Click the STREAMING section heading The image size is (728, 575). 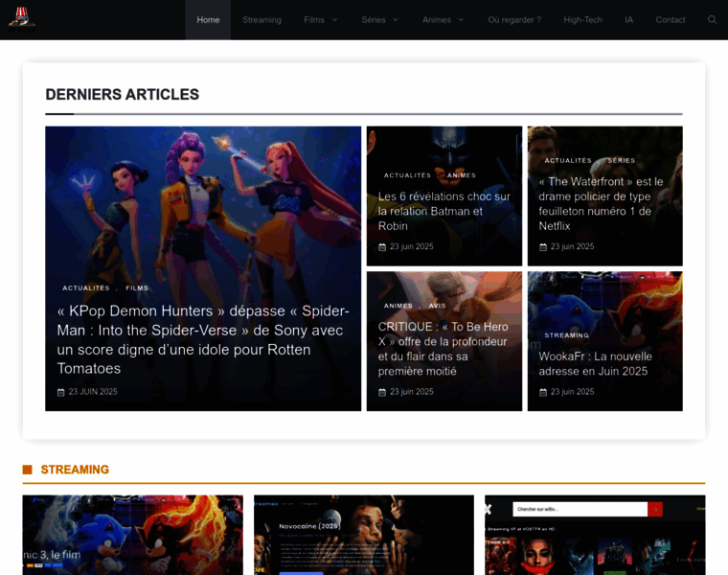tap(75, 470)
